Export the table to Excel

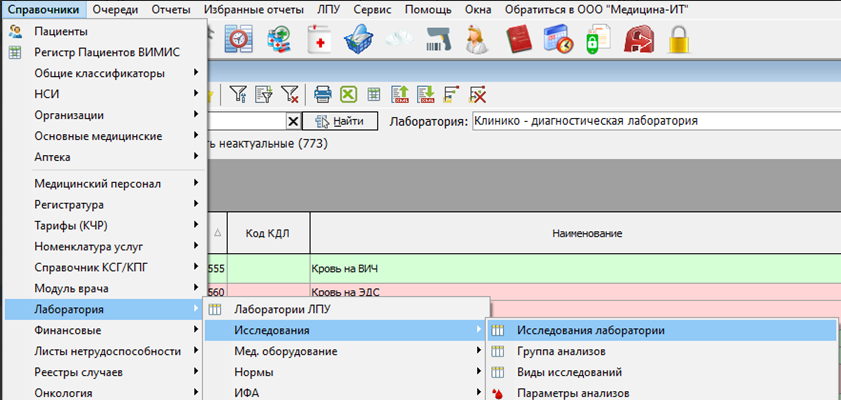[349, 95]
